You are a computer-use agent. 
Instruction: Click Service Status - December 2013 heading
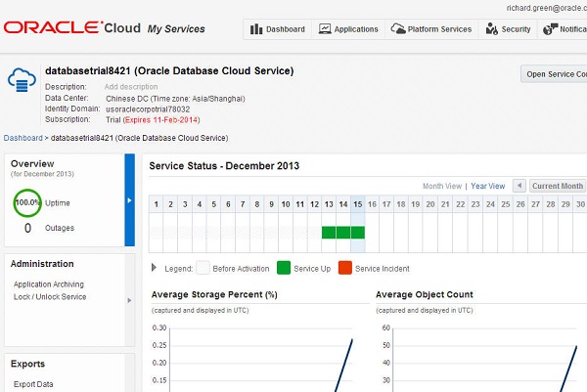coord(224,166)
